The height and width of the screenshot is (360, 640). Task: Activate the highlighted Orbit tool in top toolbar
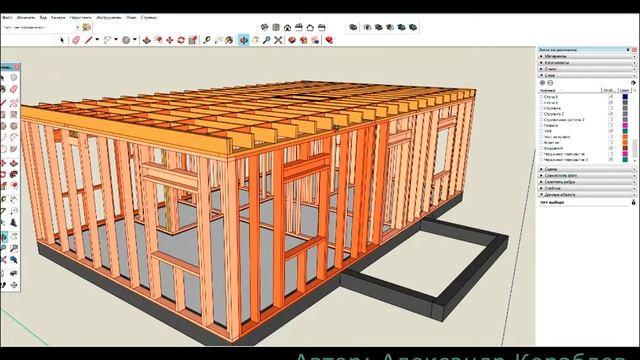click(244, 40)
